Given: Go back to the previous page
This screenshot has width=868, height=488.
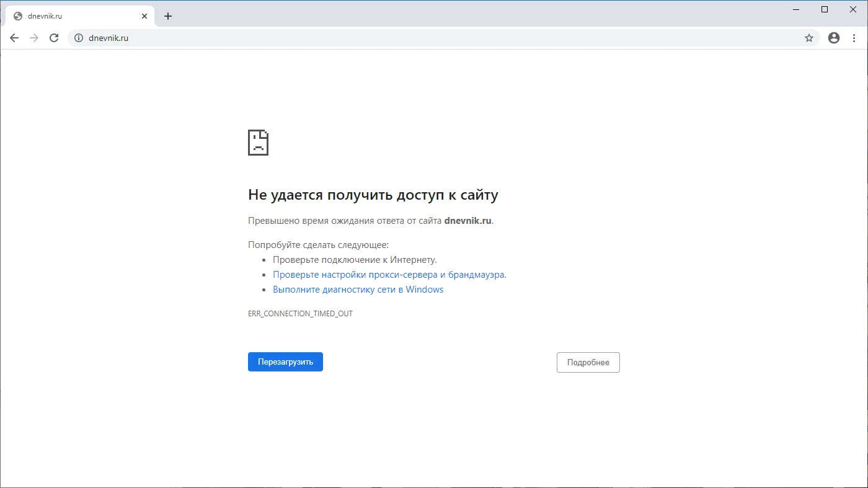Looking at the screenshot, I should click(14, 38).
